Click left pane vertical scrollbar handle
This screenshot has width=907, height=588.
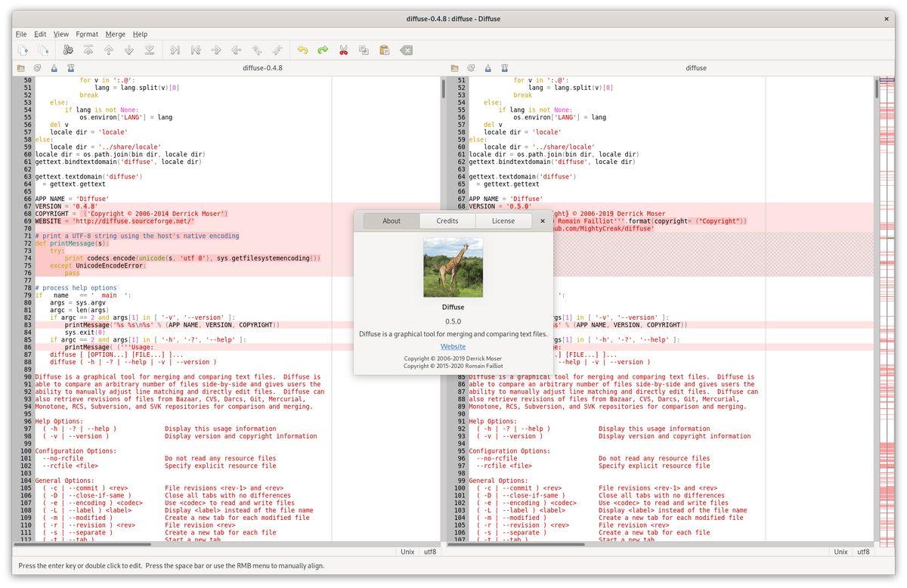443,89
